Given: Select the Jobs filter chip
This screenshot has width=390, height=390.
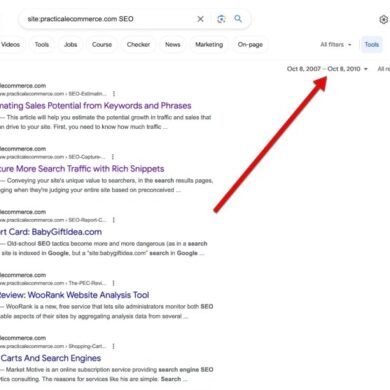Looking at the screenshot, I should 70,44.
